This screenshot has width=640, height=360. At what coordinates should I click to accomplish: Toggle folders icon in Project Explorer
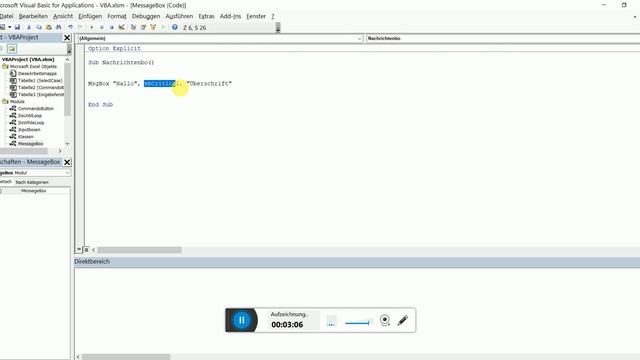12,49
